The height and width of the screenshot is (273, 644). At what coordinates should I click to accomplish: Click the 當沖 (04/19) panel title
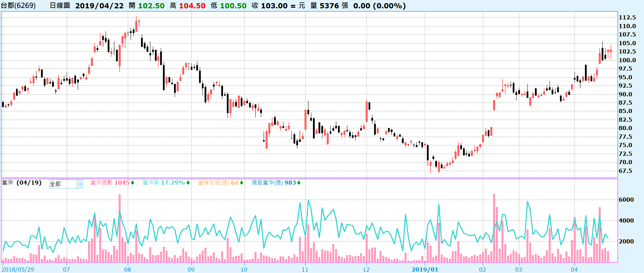coord(22,183)
